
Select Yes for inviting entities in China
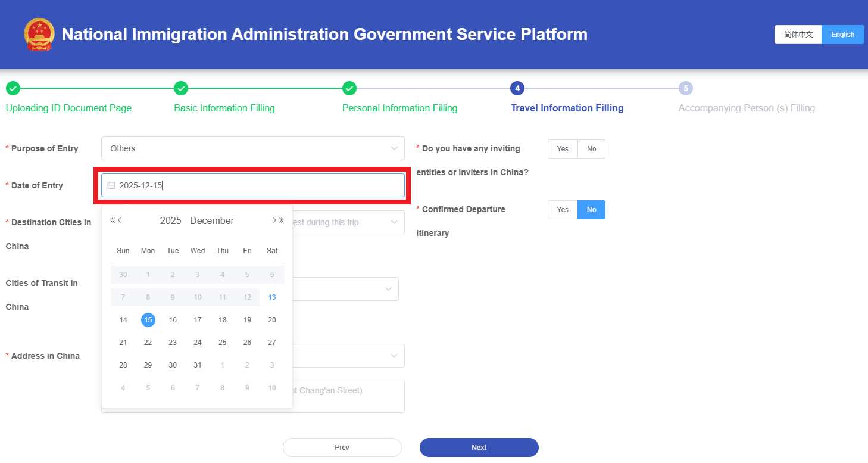pyautogui.click(x=563, y=149)
